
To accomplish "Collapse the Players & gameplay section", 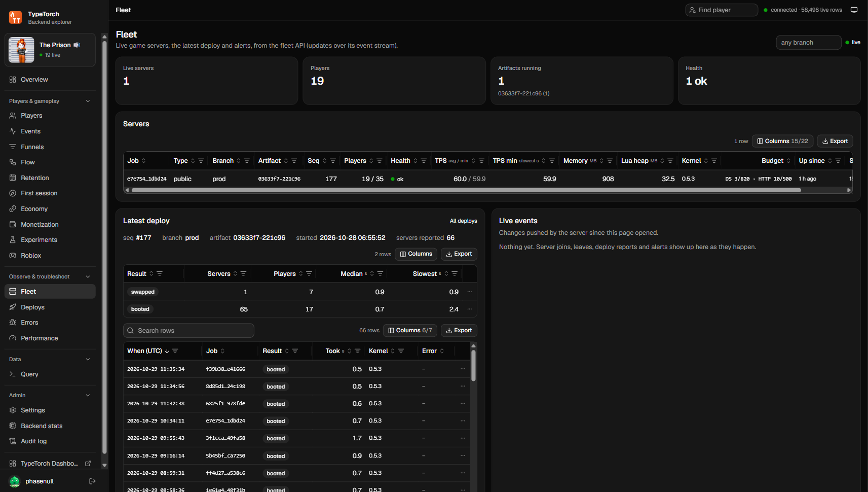I will (88, 101).
